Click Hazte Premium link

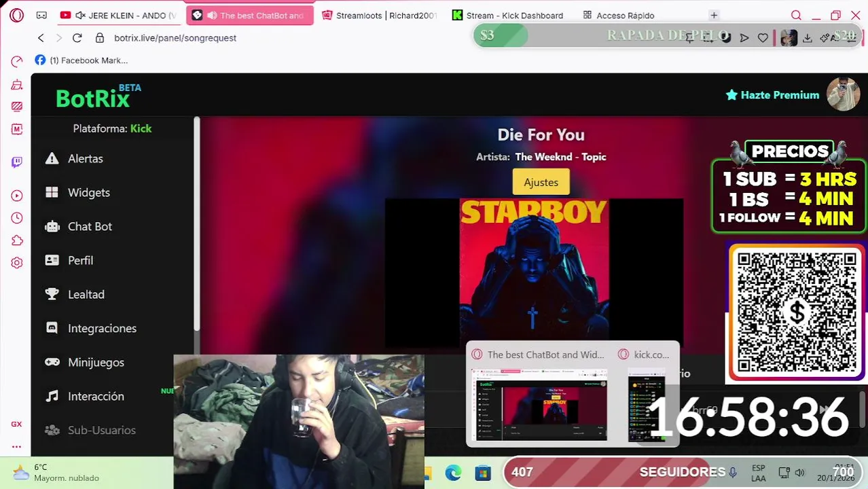[772, 95]
